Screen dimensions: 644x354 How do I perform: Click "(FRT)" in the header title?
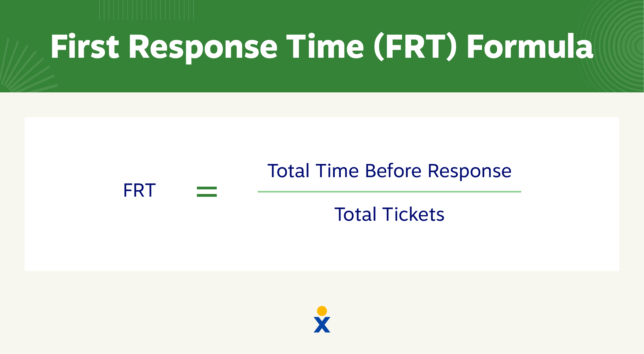(x=415, y=47)
